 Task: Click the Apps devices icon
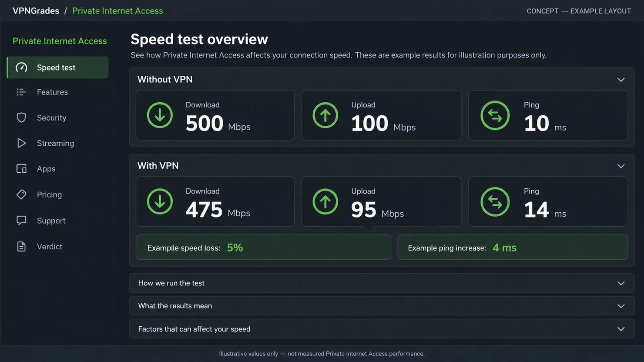(x=21, y=169)
